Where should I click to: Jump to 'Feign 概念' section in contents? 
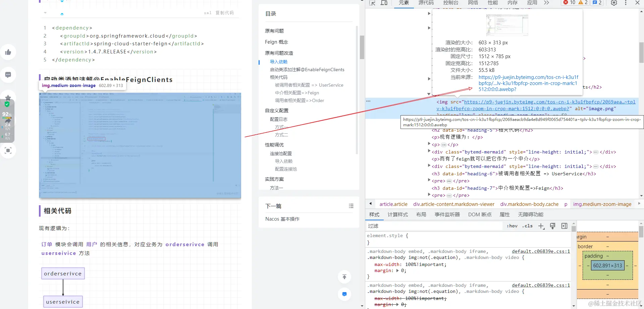coord(276,42)
